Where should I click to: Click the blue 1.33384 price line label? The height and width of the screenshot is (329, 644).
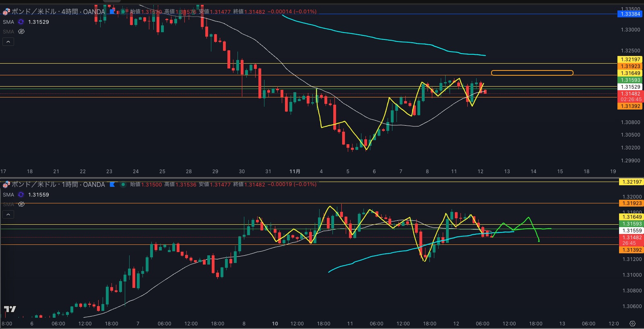tap(630, 14)
